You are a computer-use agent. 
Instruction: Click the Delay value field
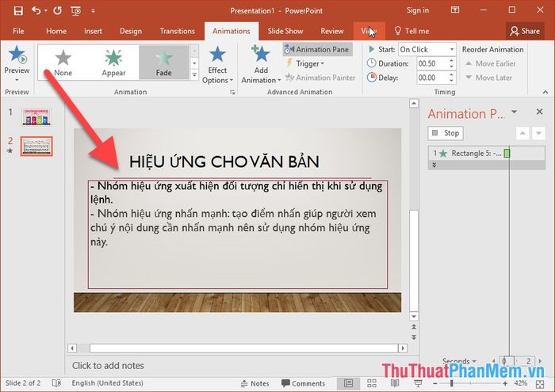[431, 78]
